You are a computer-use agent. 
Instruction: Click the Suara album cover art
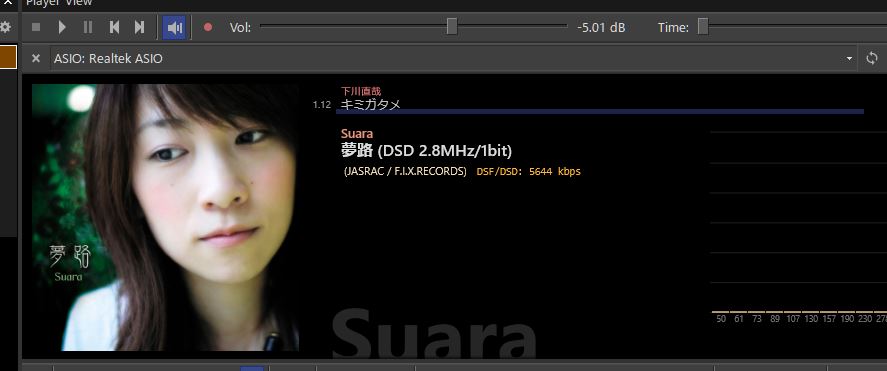[165, 217]
